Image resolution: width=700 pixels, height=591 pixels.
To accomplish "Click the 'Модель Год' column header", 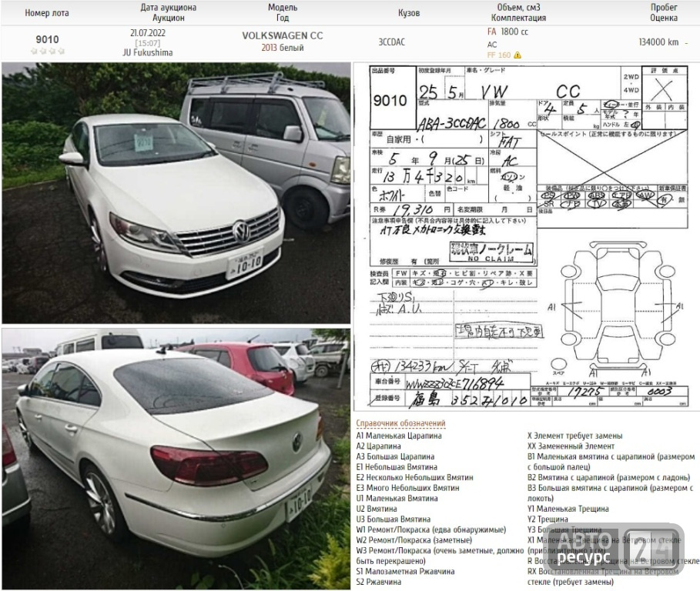I will coord(283,12).
